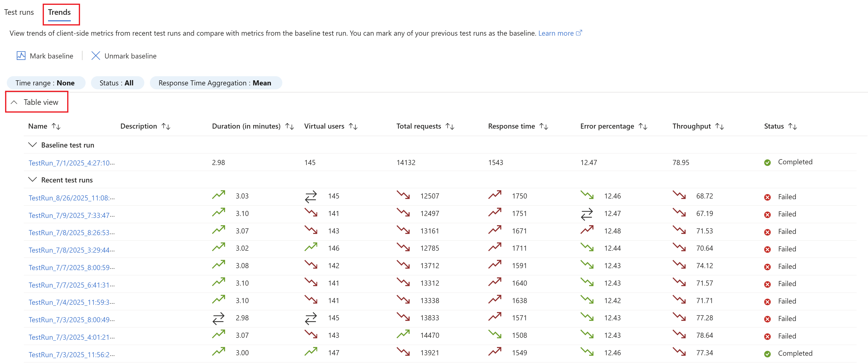Open the Time range filter
Image resolution: width=868 pixels, height=364 pixels.
[x=46, y=83]
